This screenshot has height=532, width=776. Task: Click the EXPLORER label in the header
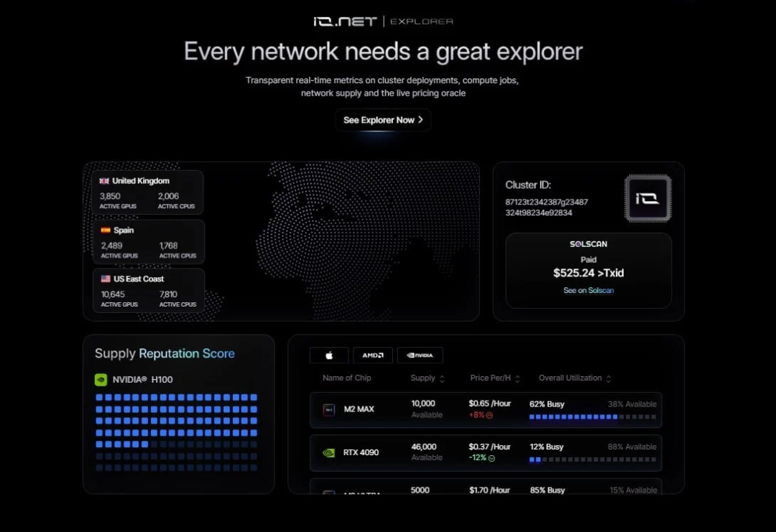coord(422,22)
